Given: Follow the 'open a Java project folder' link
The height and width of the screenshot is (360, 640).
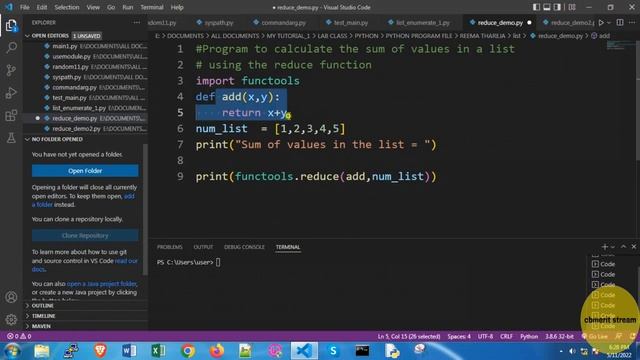Looking at the screenshot, I should point(102,284).
